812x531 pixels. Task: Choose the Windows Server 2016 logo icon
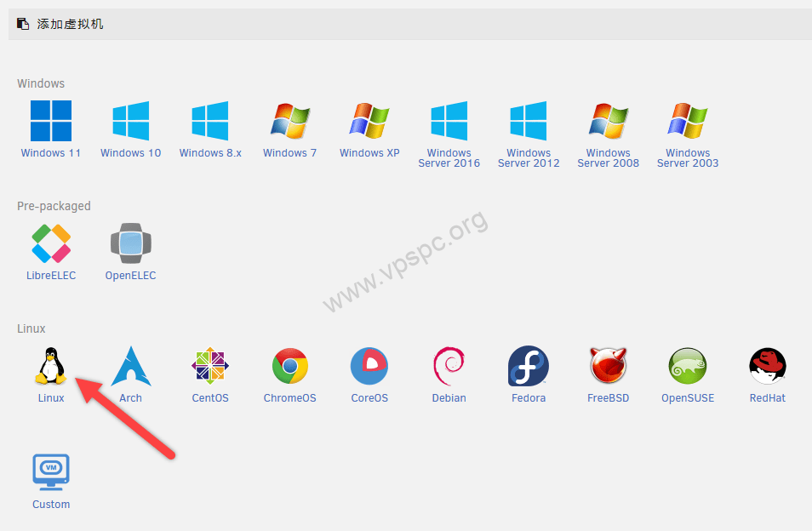(449, 121)
